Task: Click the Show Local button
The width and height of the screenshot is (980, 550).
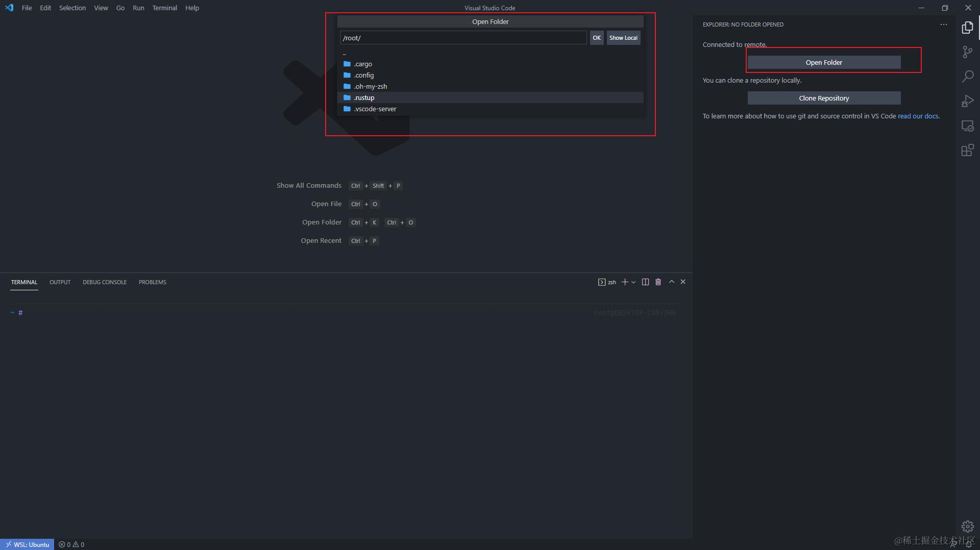Action: pyautogui.click(x=623, y=38)
